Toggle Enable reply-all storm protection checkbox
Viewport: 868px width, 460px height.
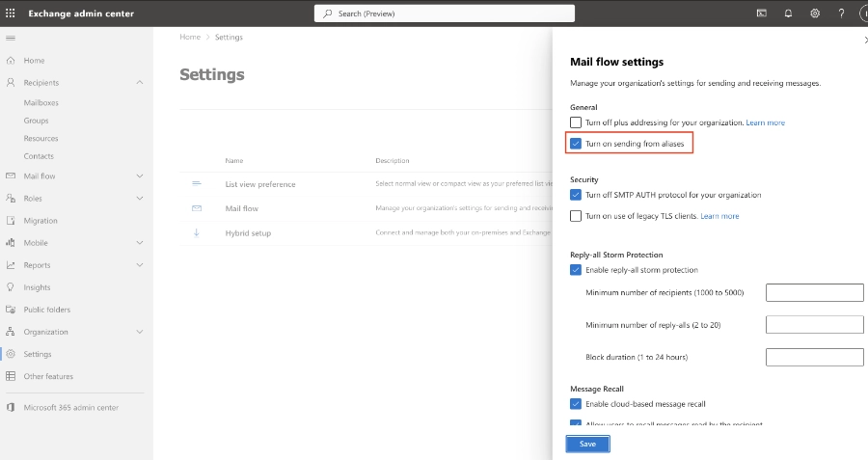point(576,270)
